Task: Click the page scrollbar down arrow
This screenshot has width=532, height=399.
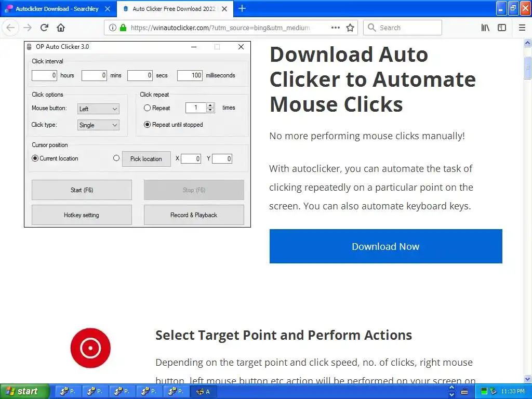Action: coord(528,379)
